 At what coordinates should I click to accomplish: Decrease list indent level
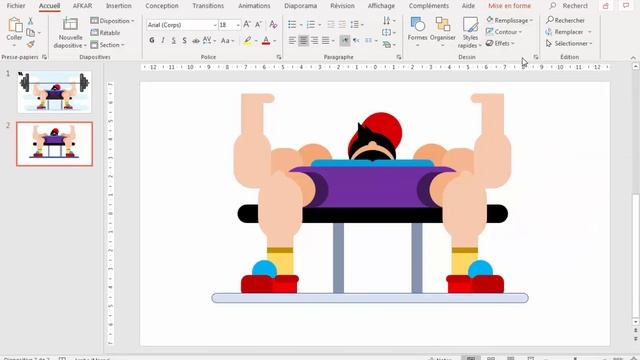click(x=331, y=24)
